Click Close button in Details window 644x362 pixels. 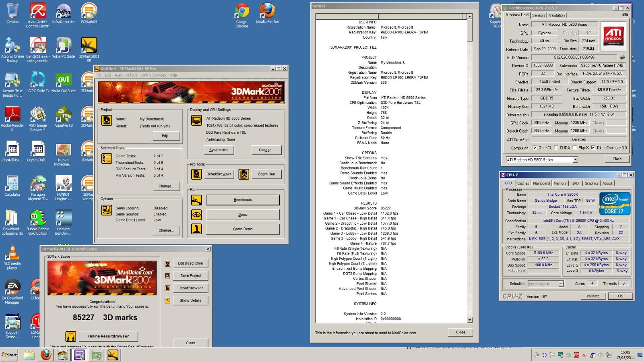(x=460, y=333)
